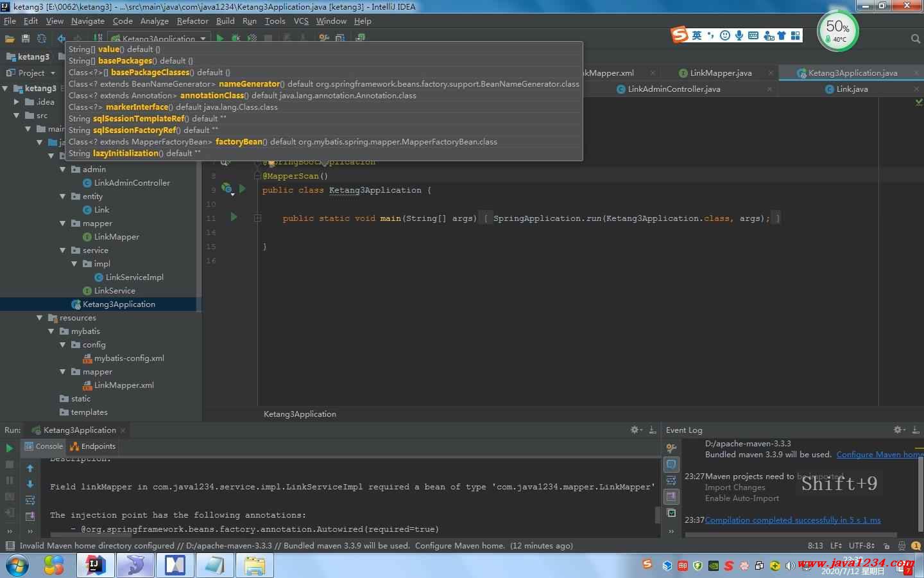924x578 pixels.
Task: Click the run gutter icon beside main method
Action: click(x=234, y=218)
